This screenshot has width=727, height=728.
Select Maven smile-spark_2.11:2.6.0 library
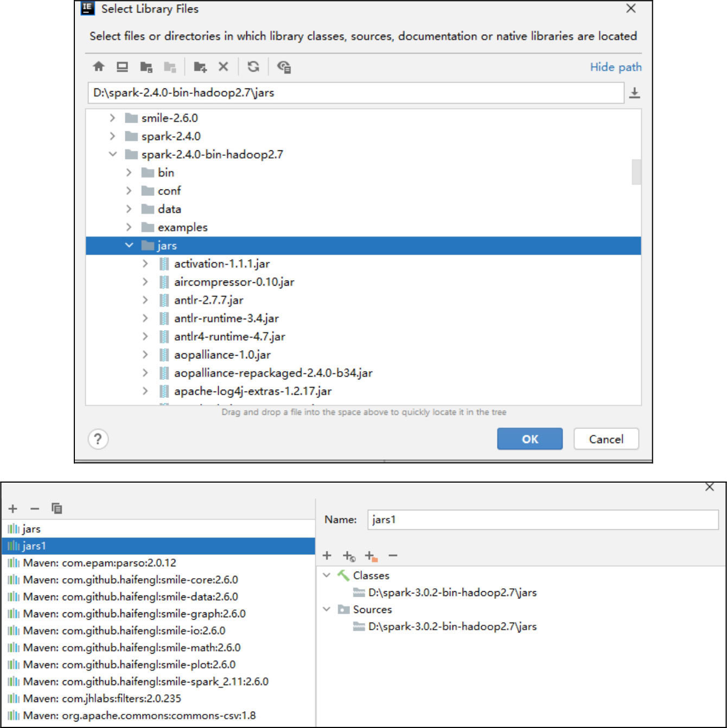pos(158,681)
